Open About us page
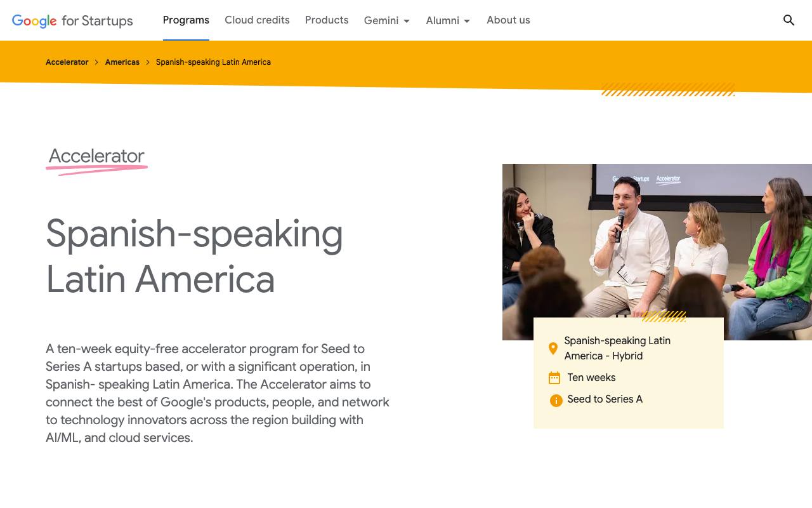The height and width of the screenshot is (508, 812). click(x=508, y=20)
